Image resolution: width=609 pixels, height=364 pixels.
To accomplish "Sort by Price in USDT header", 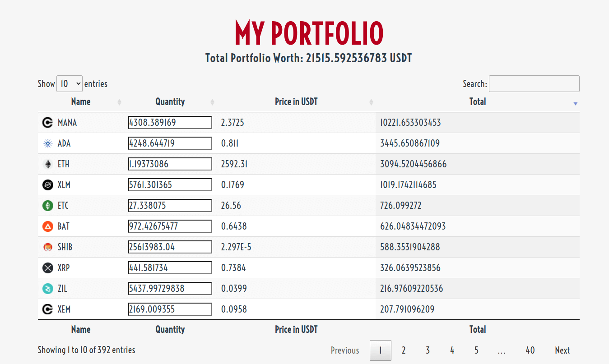I will point(296,102).
